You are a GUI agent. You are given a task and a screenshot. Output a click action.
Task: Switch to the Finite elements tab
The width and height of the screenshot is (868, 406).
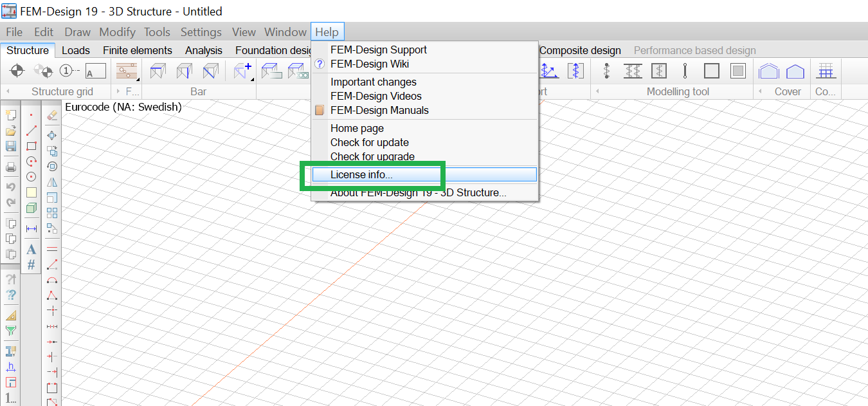138,50
